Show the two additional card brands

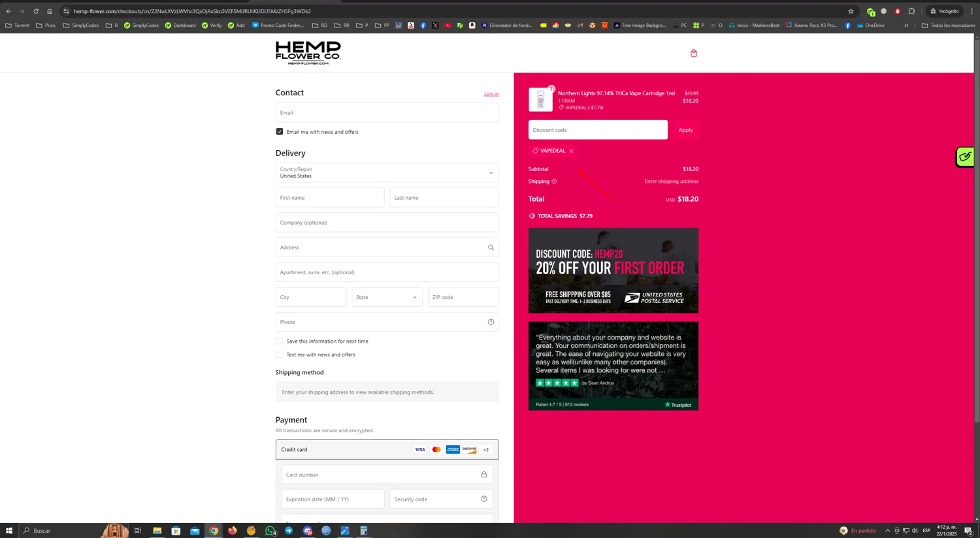coord(485,449)
